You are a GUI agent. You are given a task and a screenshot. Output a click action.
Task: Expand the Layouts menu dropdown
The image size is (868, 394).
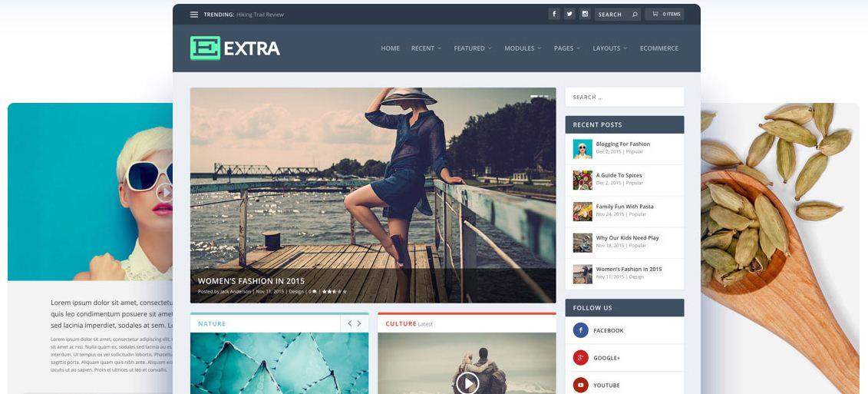[x=610, y=48]
